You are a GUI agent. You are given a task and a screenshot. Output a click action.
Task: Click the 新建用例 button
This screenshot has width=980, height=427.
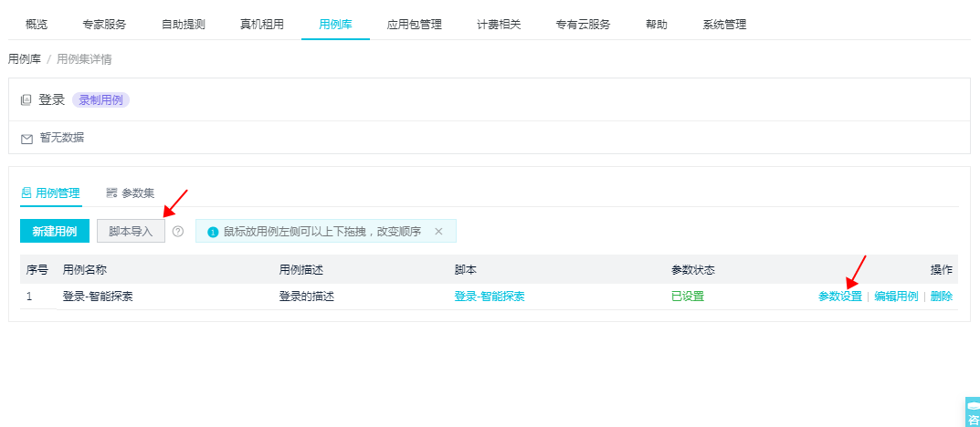coord(54,232)
